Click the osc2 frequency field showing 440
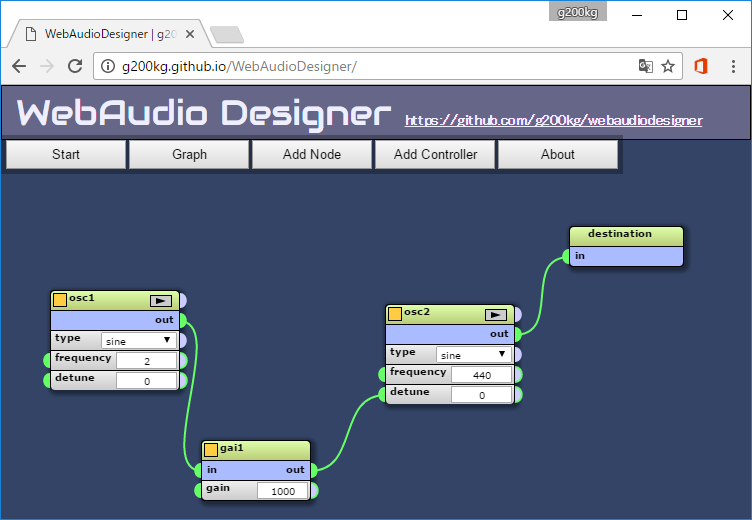The height and width of the screenshot is (520, 752). [481, 375]
